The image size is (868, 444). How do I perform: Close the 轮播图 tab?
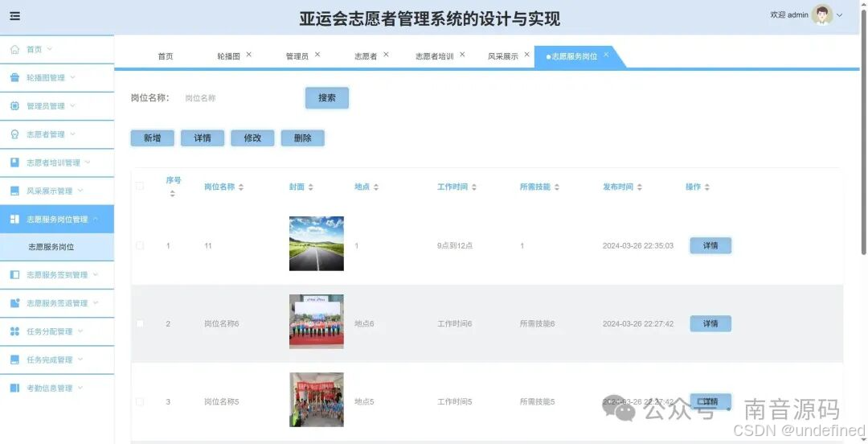[x=248, y=55]
